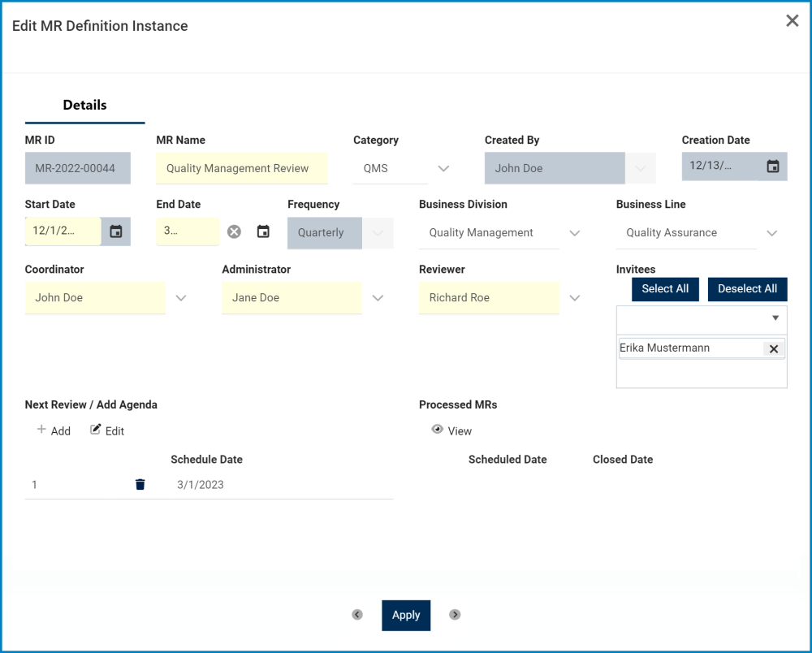Expand the Coordinator dropdown

pyautogui.click(x=181, y=298)
